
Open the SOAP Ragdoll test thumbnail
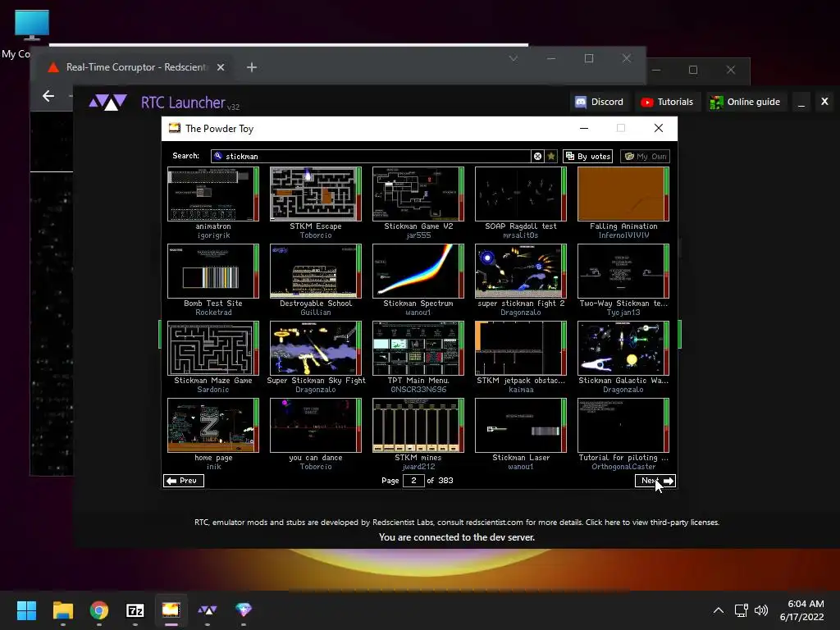pyautogui.click(x=521, y=194)
